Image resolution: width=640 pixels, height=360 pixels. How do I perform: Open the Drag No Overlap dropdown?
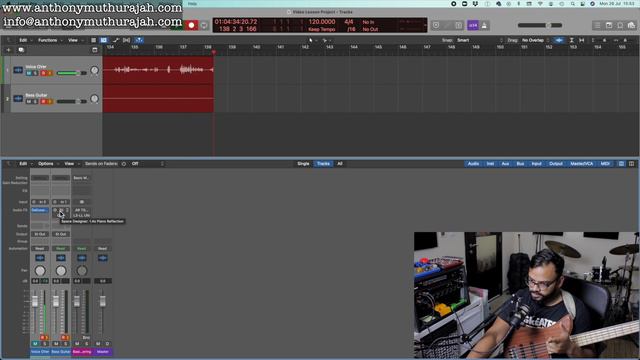point(536,40)
